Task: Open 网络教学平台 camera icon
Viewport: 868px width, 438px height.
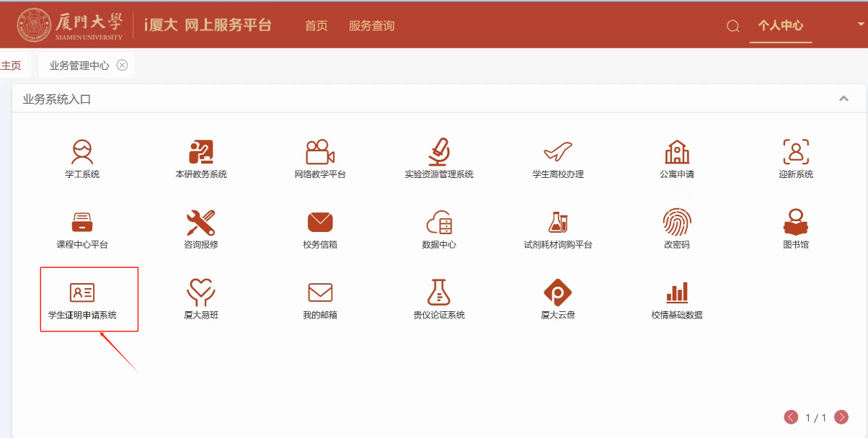Action: point(320,152)
